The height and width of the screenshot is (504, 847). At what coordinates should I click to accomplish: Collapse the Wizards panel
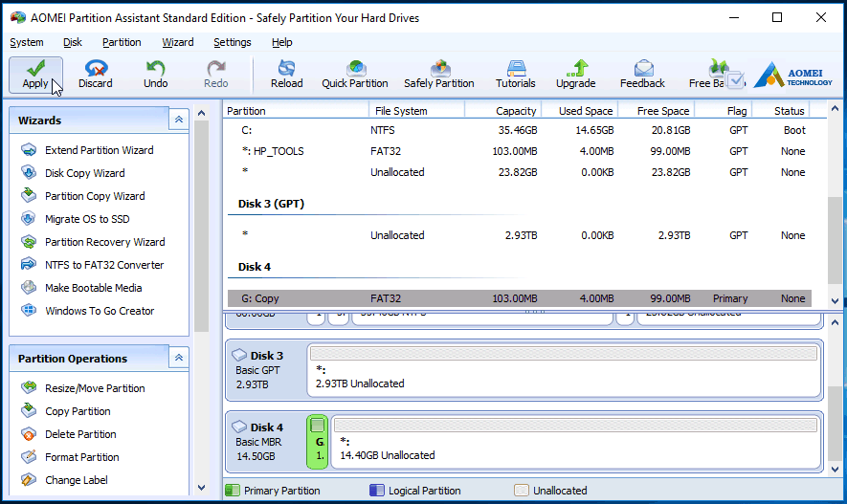(179, 120)
